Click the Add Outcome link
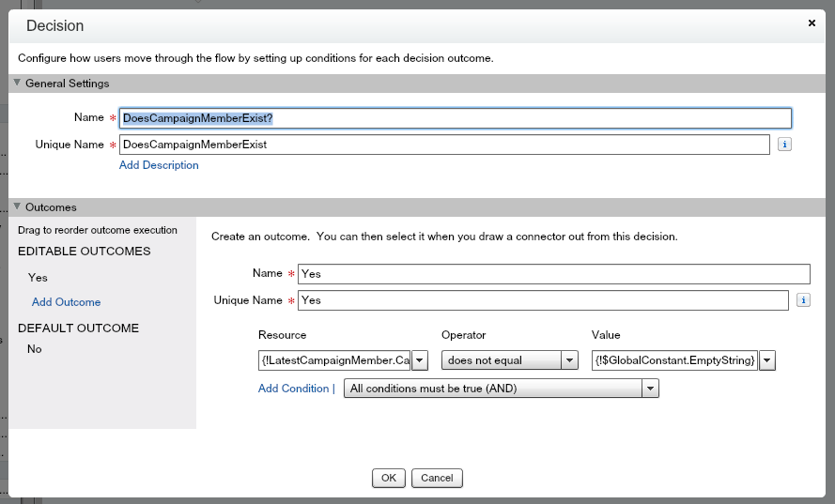Viewport: 835px width, 504px height. point(66,302)
